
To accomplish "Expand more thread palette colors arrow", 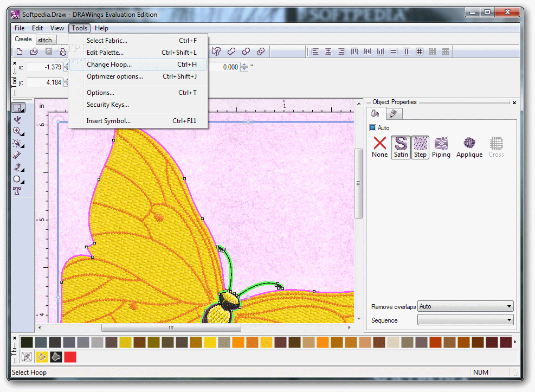I will (x=515, y=342).
